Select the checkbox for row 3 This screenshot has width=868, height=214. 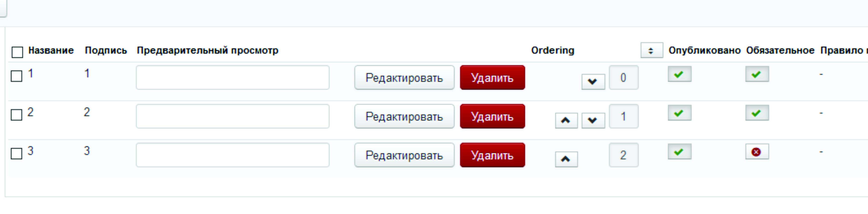coord(16,154)
